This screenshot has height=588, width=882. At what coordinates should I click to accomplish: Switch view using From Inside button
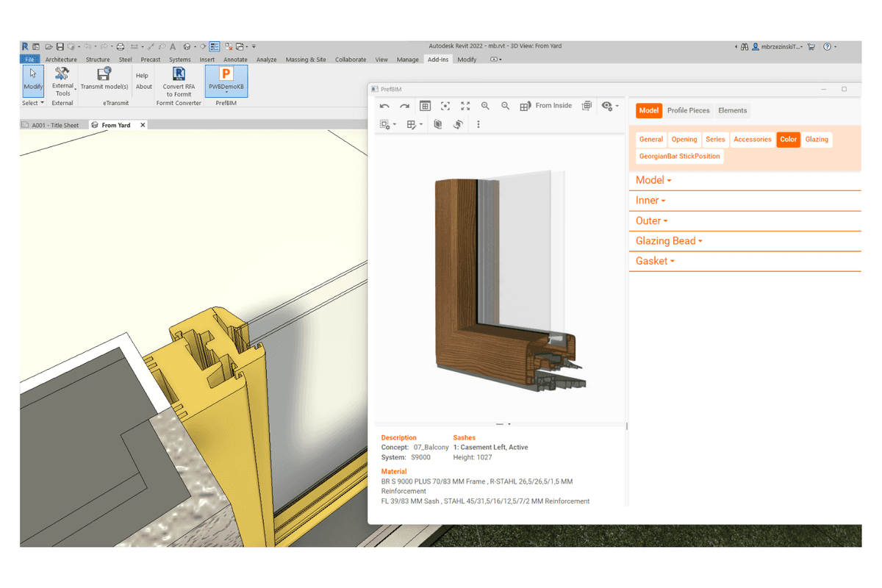click(545, 106)
